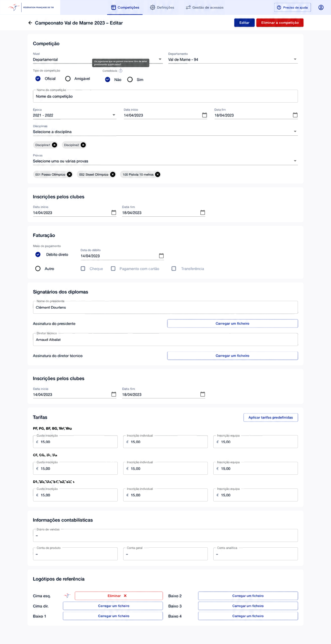Switch to the Competições tab

point(125,7)
